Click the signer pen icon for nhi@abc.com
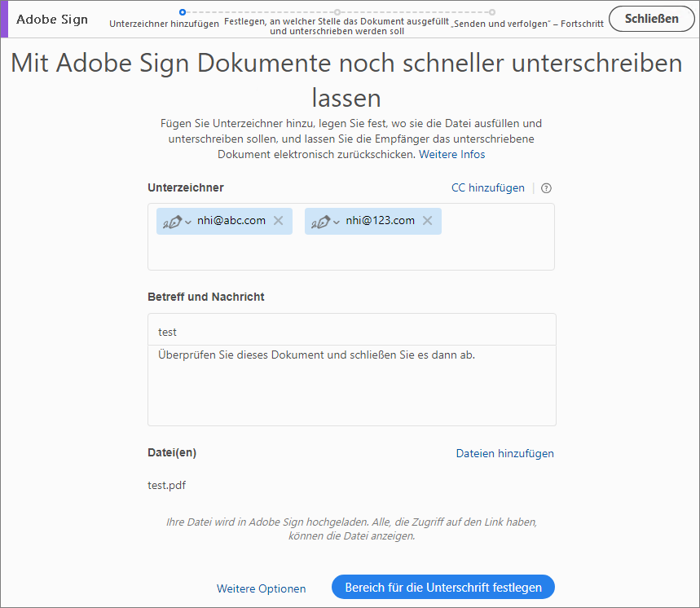 (x=172, y=221)
